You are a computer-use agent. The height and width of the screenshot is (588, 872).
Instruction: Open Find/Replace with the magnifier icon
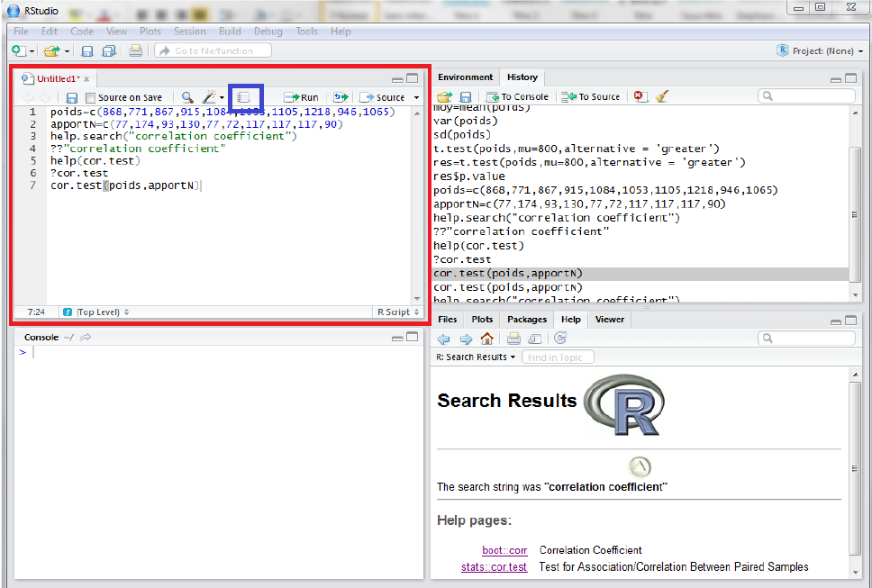point(187,97)
